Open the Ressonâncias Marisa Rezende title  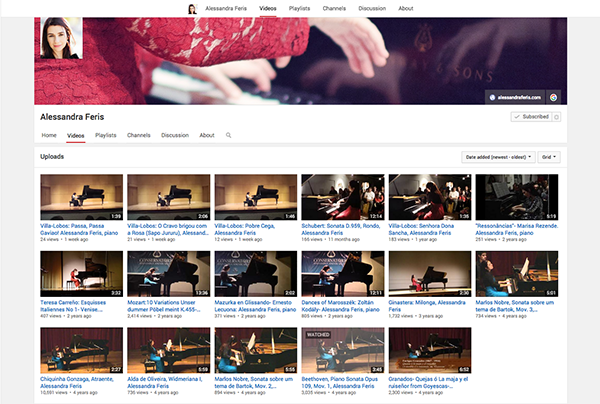point(517,229)
